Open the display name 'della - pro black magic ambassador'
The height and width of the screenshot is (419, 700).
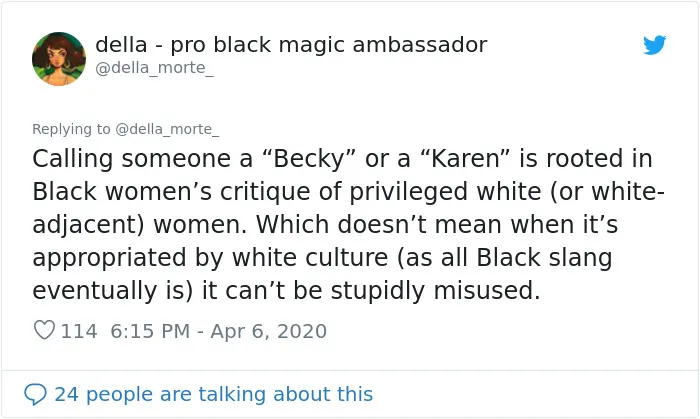(291, 45)
